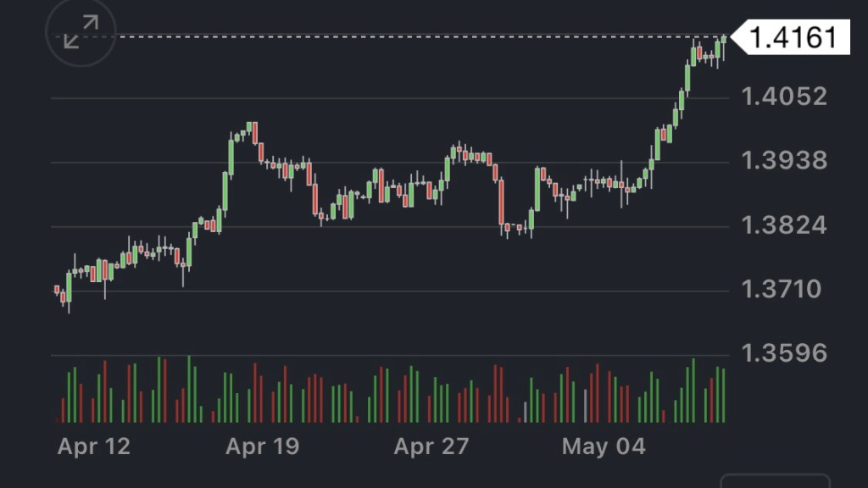Click the large red candle after Apr 27
Viewport: 868px width, 488px height.
click(501, 203)
